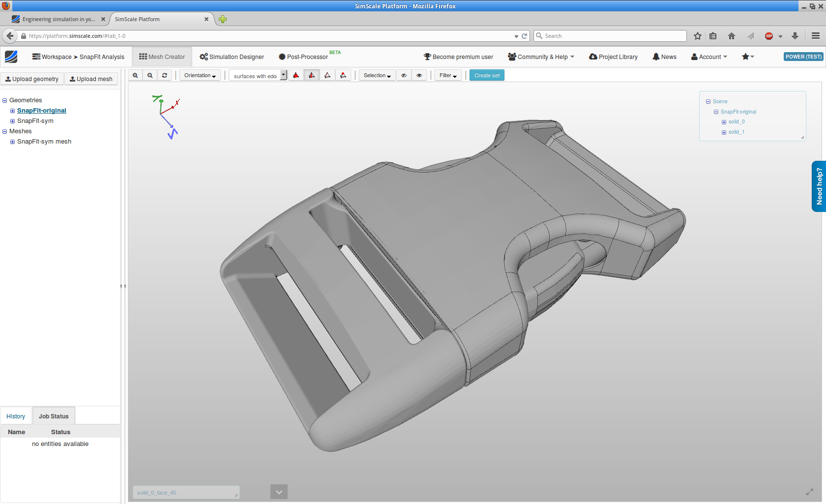Viewport: 826px width, 504px height.
Task: Open the Orientation dropdown
Action: click(200, 75)
